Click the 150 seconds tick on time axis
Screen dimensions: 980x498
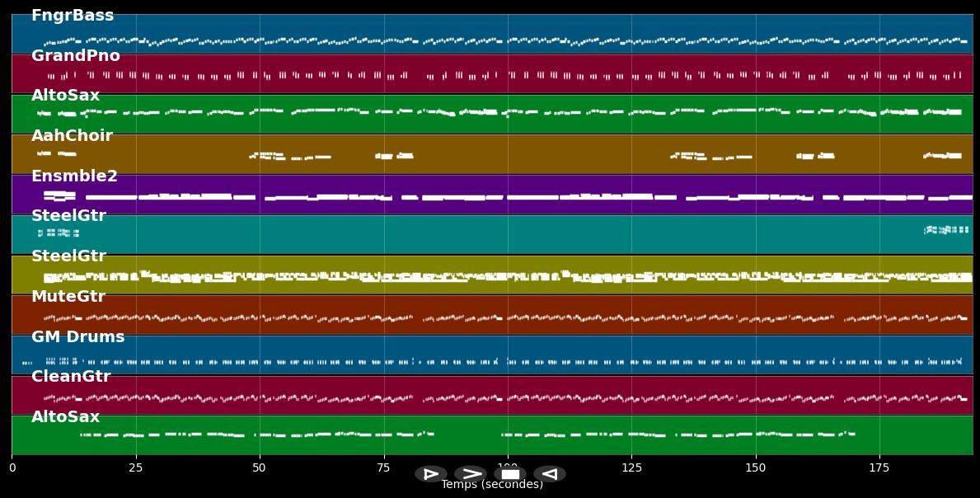pyautogui.click(x=755, y=467)
